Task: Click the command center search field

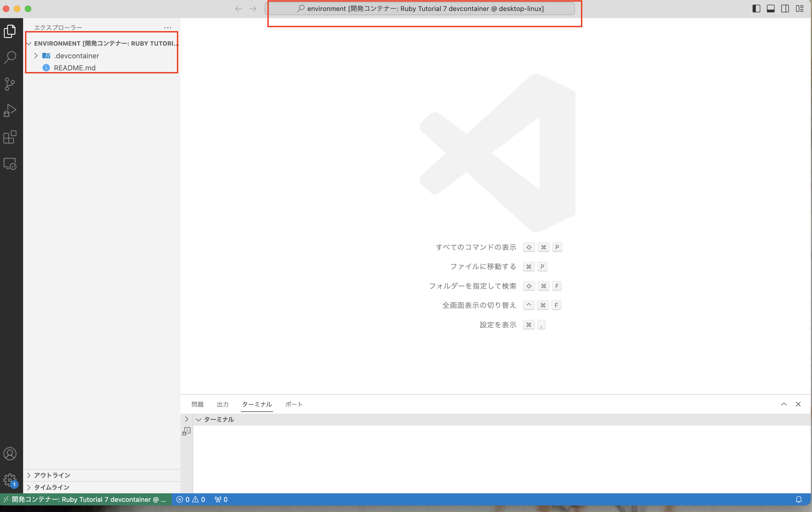Action: pyautogui.click(x=420, y=9)
